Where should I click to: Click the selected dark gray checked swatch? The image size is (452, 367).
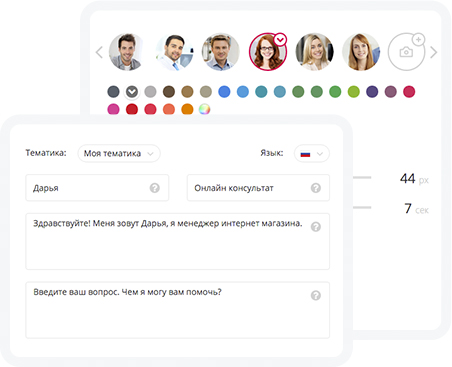point(132,91)
